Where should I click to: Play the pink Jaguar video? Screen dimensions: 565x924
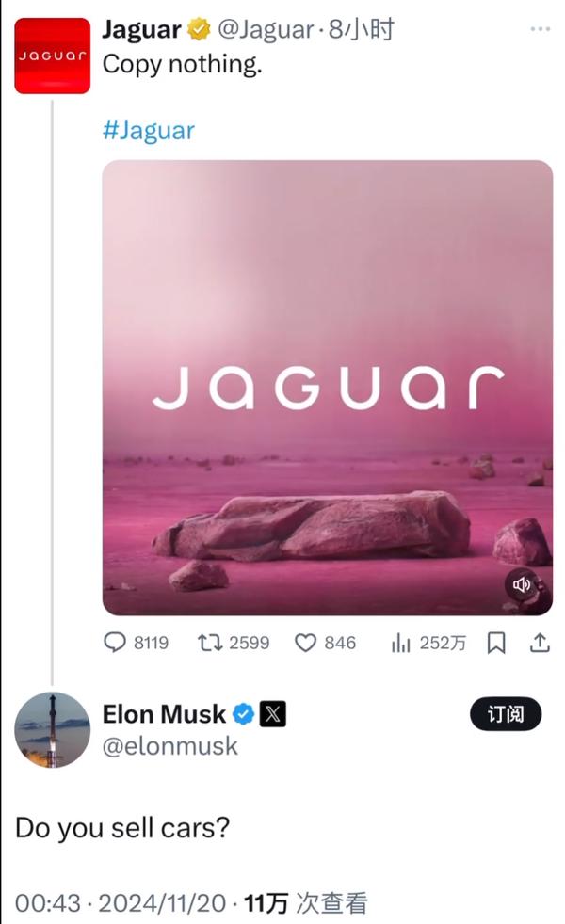(328, 388)
